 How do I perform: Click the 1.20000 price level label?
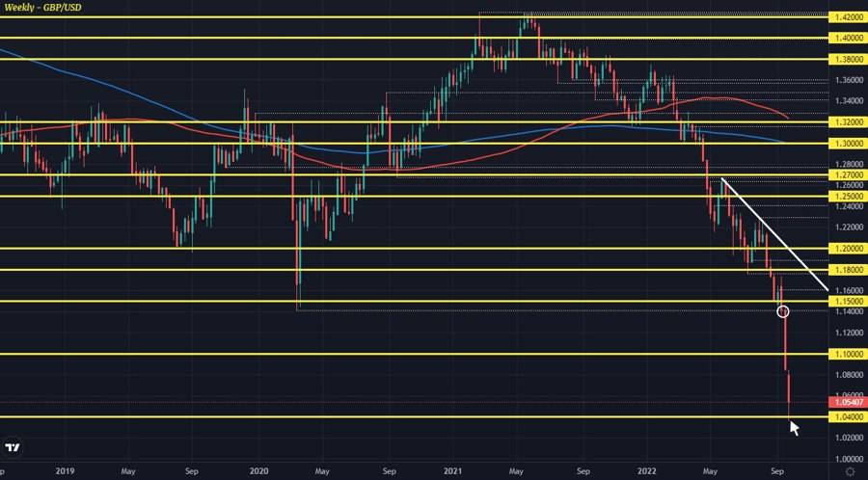point(848,249)
